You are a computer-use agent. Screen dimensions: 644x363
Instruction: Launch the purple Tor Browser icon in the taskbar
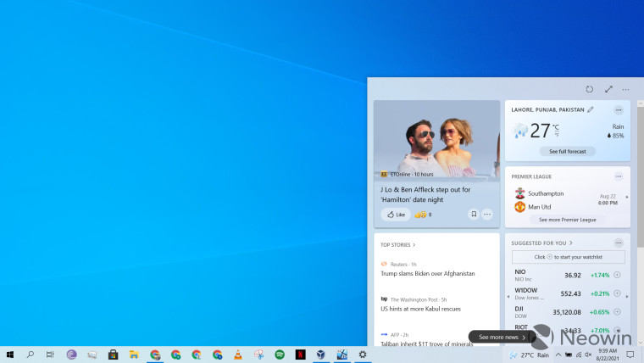(x=71, y=355)
